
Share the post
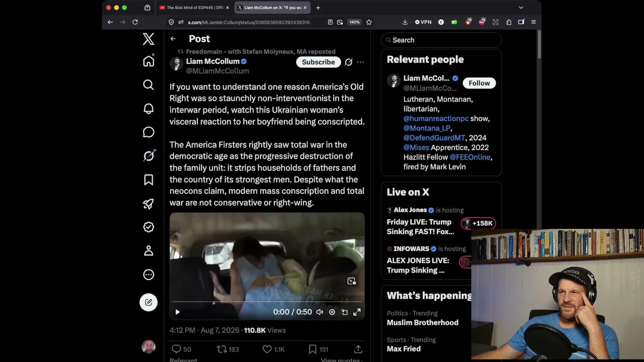358,349
